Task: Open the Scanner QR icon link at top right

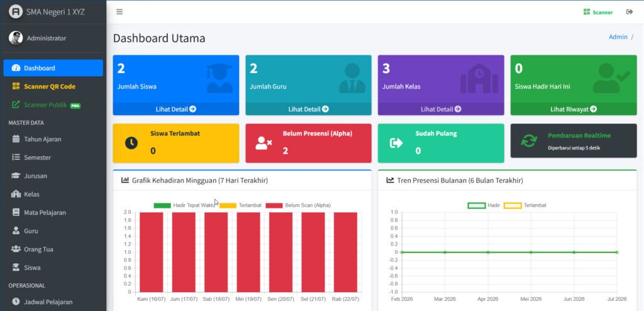Action: pos(598,13)
